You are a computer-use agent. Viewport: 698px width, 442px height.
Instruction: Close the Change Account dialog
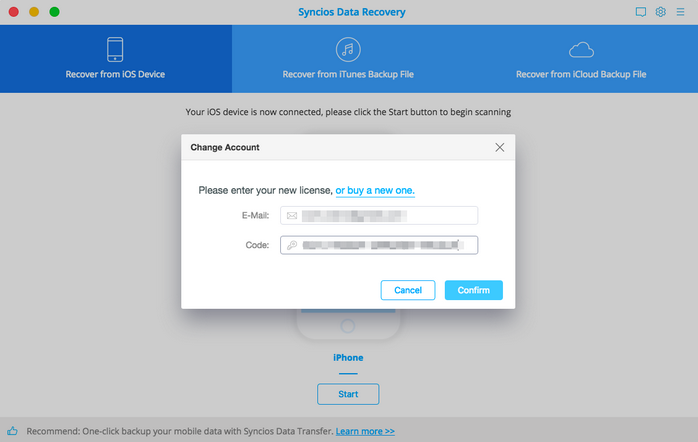[500, 147]
